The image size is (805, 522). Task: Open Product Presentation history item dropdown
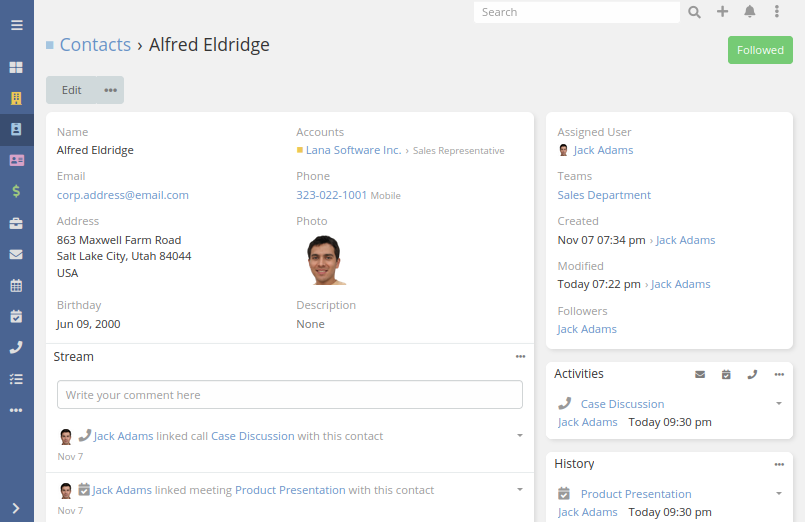click(x=779, y=493)
